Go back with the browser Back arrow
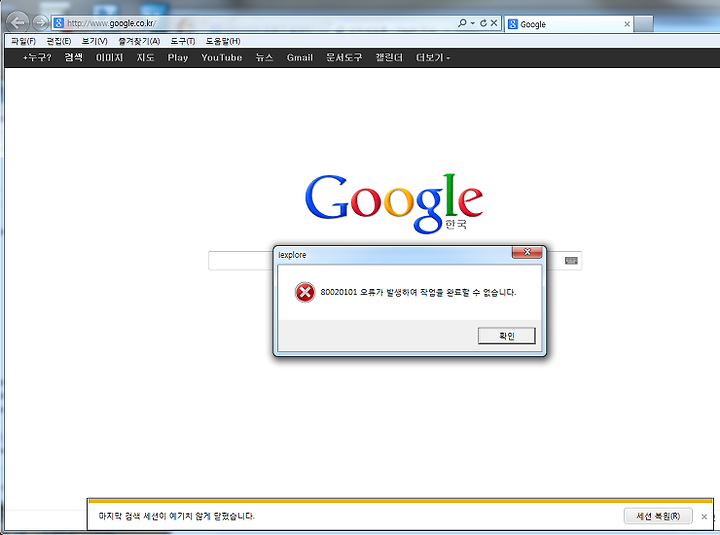720x535 pixels. tap(17, 23)
